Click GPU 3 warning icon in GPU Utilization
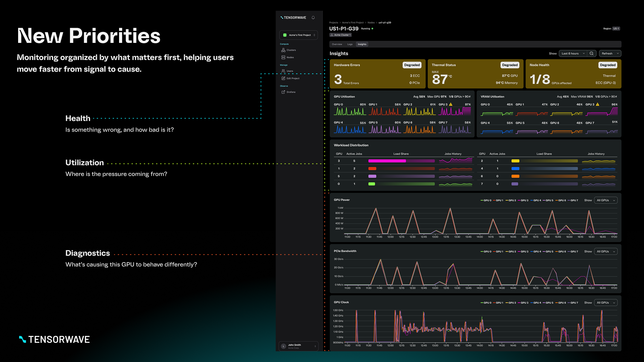644x362 pixels. click(451, 104)
